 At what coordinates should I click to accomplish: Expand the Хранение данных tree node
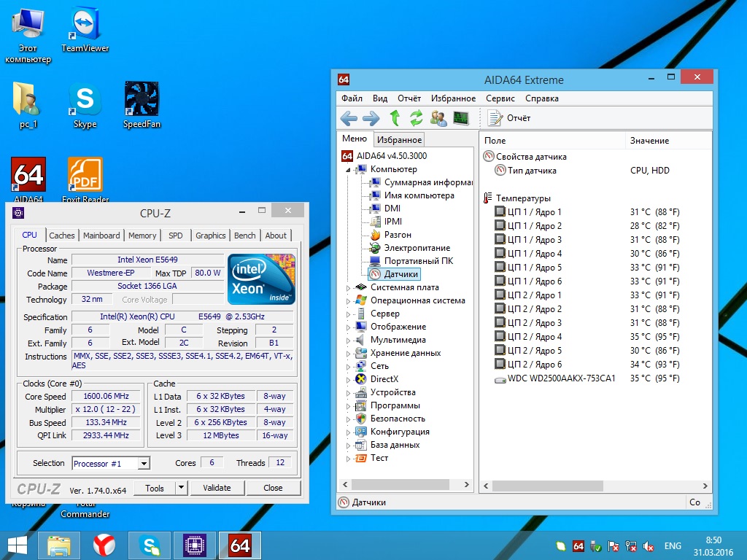348,354
